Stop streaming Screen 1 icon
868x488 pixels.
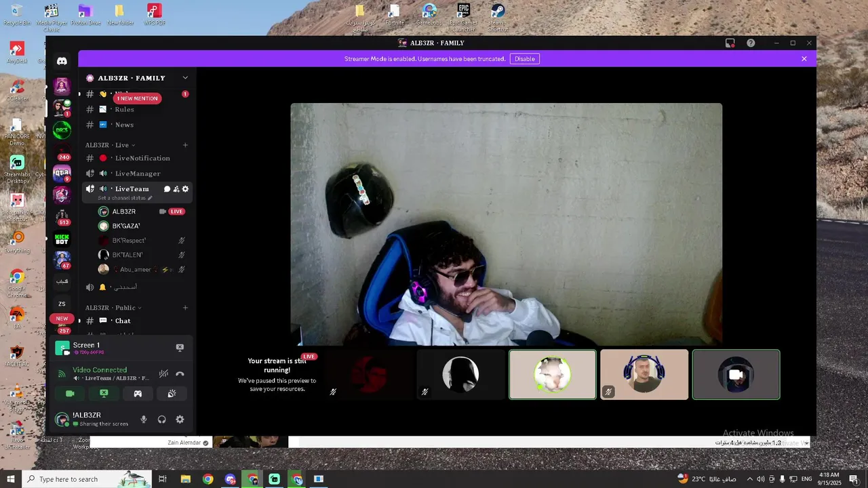pos(180,347)
